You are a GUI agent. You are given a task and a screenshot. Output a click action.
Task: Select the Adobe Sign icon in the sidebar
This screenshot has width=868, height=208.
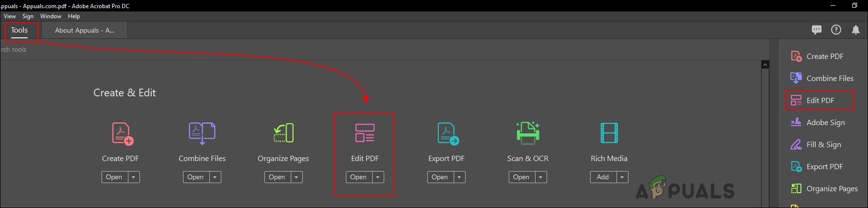(796, 122)
